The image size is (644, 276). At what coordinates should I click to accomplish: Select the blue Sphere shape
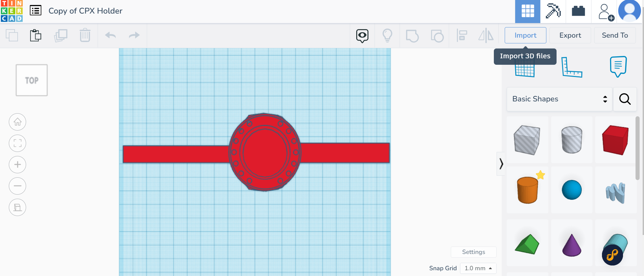tap(572, 190)
